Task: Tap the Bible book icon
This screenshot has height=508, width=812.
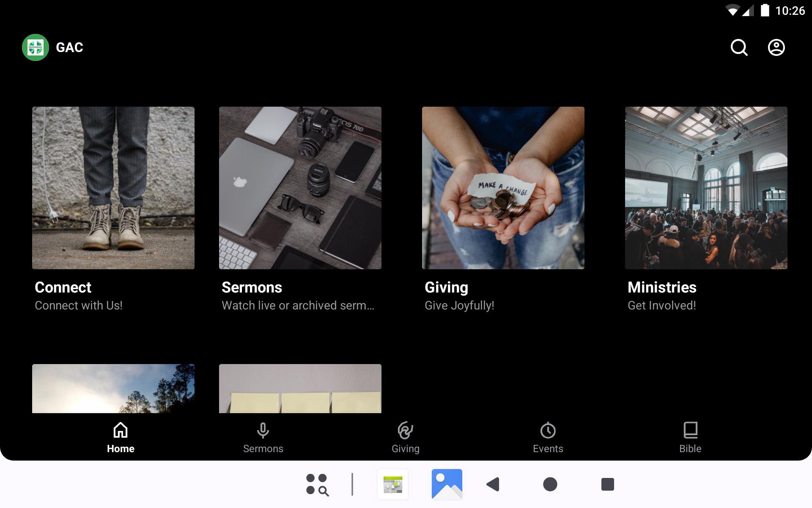Action: coord(690,431)
